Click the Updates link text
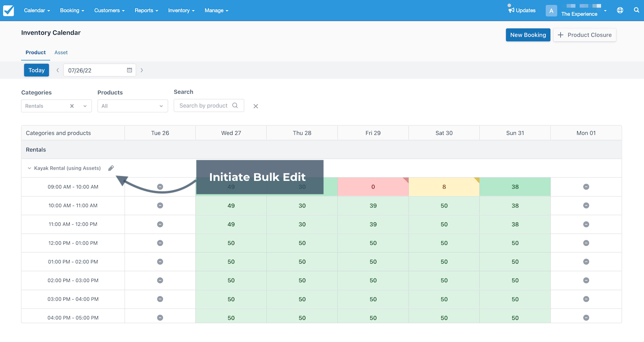This screenshot has width=644, height=342. click(x=526, y=10)
